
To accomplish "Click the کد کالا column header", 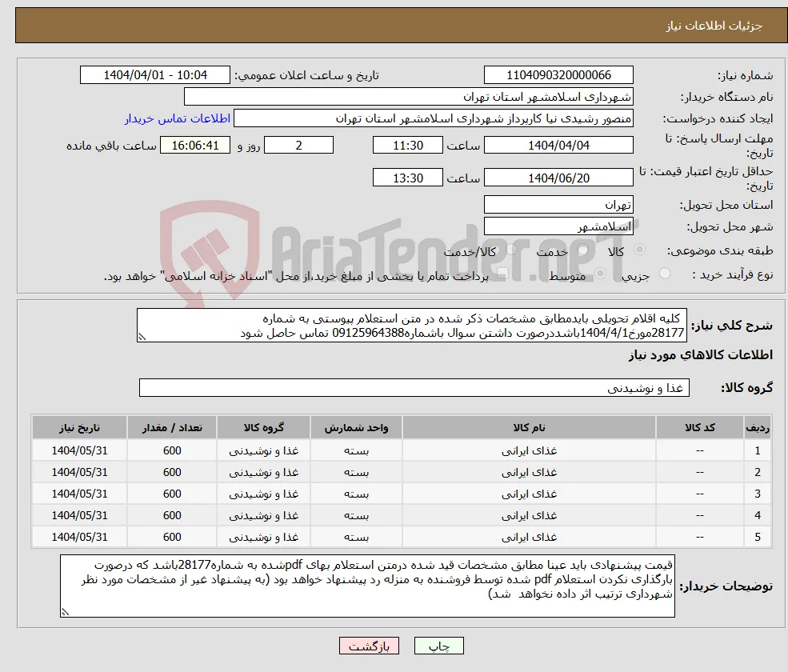I will pos(699,427).
